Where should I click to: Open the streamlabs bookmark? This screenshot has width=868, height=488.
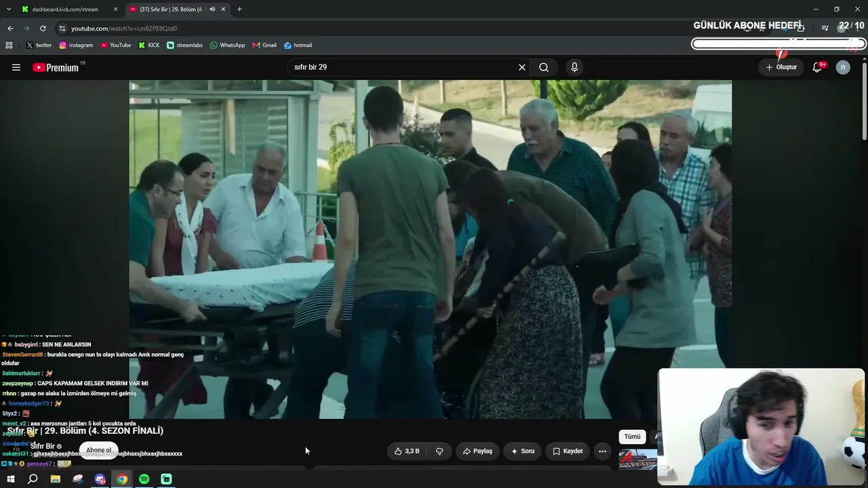[184, 45]
